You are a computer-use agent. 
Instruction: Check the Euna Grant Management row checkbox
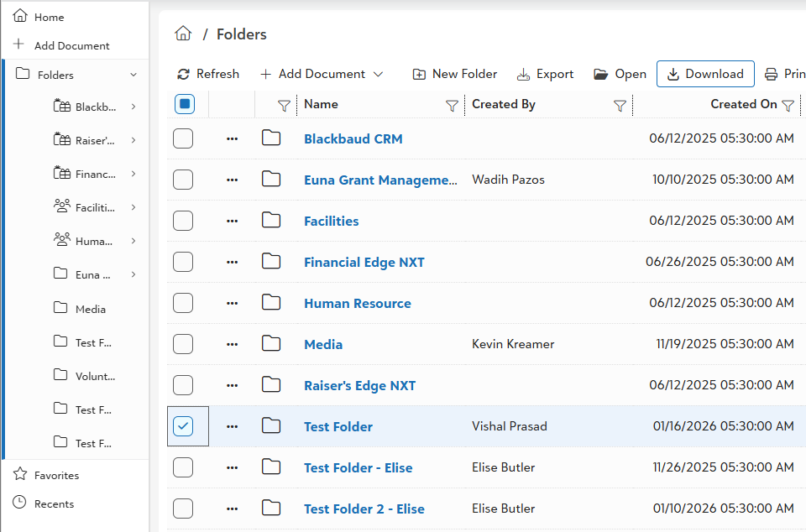pyautogui.click(x=183, y=180)
